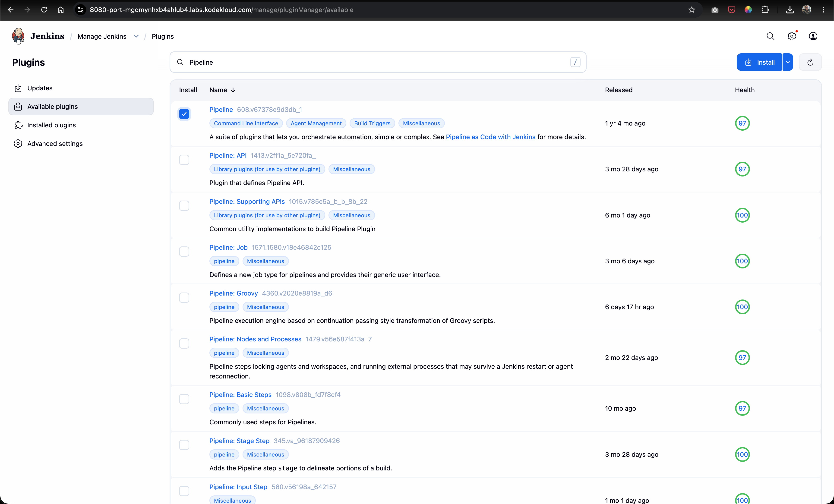Click the Library plugins tag on Pipeline: API
This screenshot has height=504, width=834.
[267, 169]
